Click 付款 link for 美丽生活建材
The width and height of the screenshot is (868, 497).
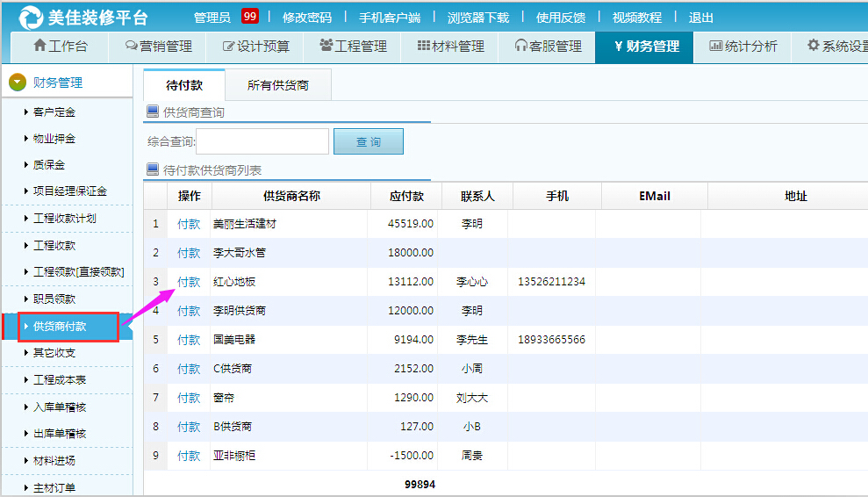point(189,224)
